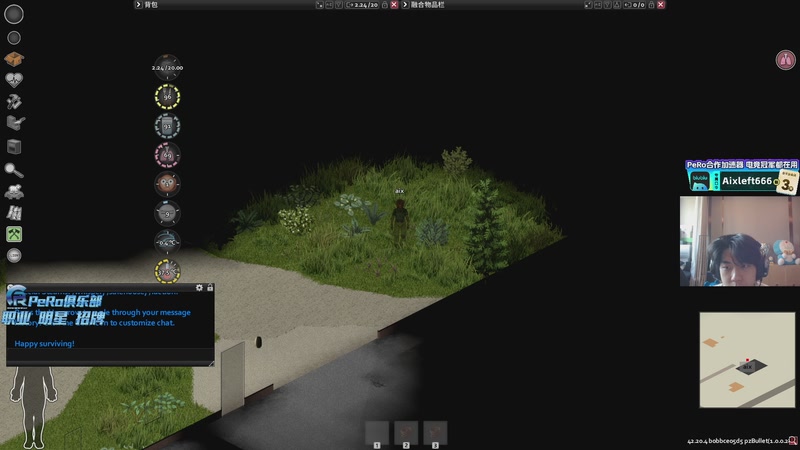Open the folded map icon

coord(14,212)
